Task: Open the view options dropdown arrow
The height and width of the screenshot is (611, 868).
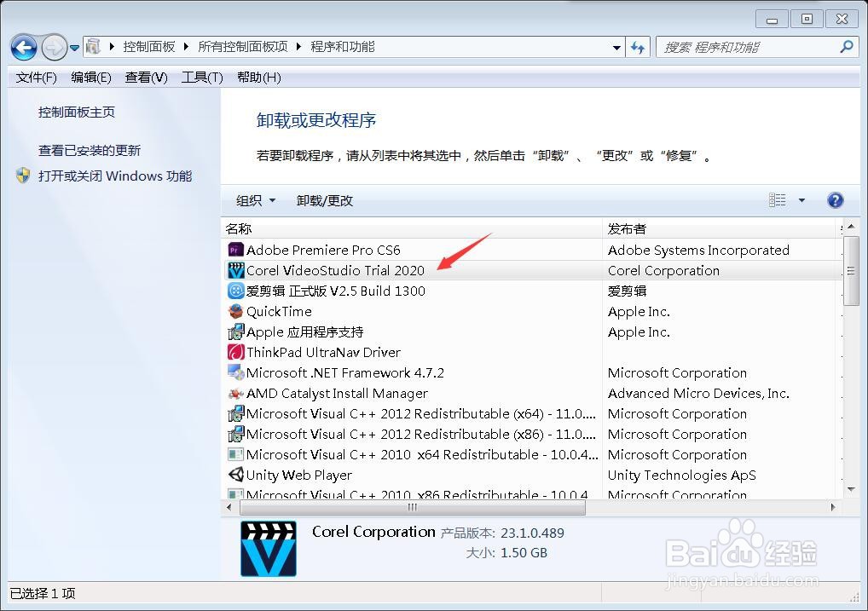Action: (801, 200)
